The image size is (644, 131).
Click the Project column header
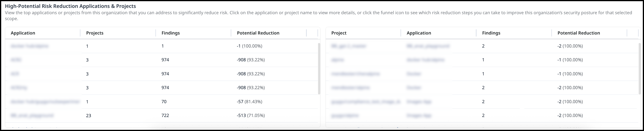(x=339, y=33)
